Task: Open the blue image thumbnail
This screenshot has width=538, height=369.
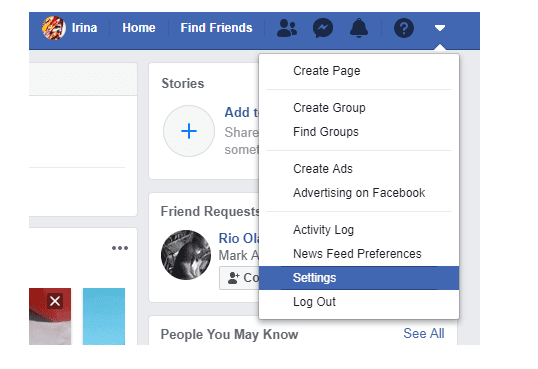Action: click(104, 316)
